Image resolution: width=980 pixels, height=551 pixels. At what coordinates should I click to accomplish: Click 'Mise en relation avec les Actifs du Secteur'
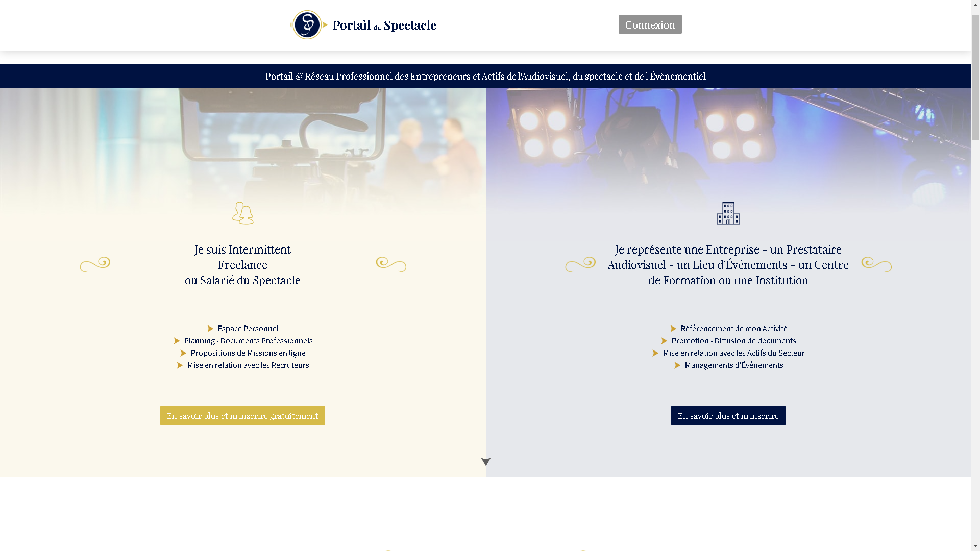[733, 353]
